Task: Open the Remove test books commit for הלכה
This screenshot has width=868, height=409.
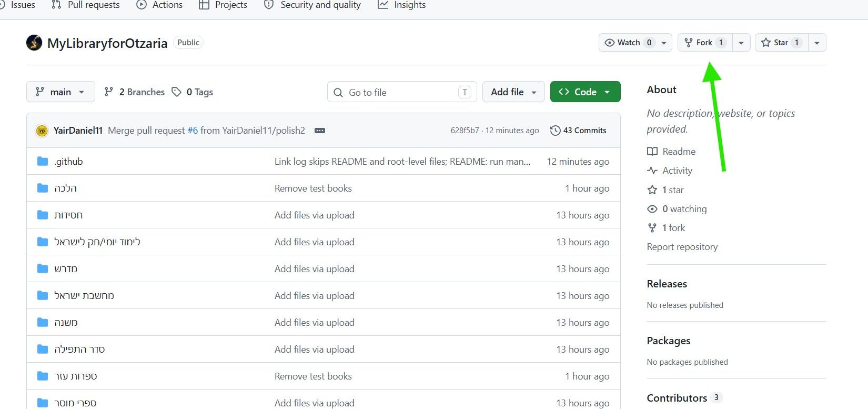Action: (x=313, y=188)
